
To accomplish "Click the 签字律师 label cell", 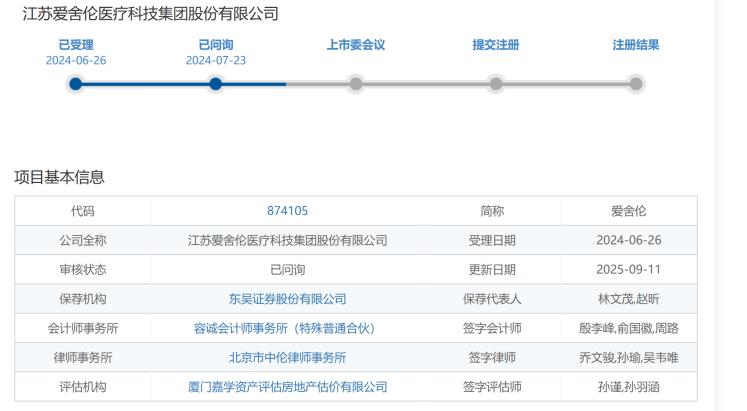I will [x=492, y=357].
